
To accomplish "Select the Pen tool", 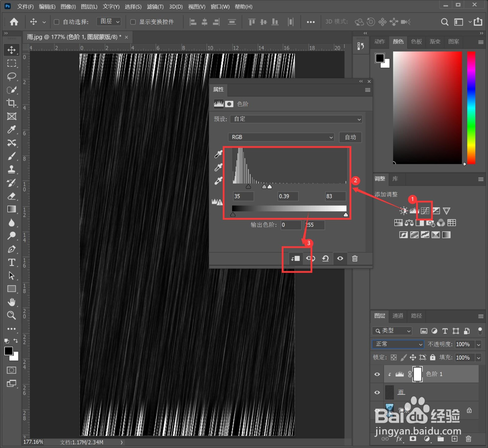I will click(x=12, y=249).
